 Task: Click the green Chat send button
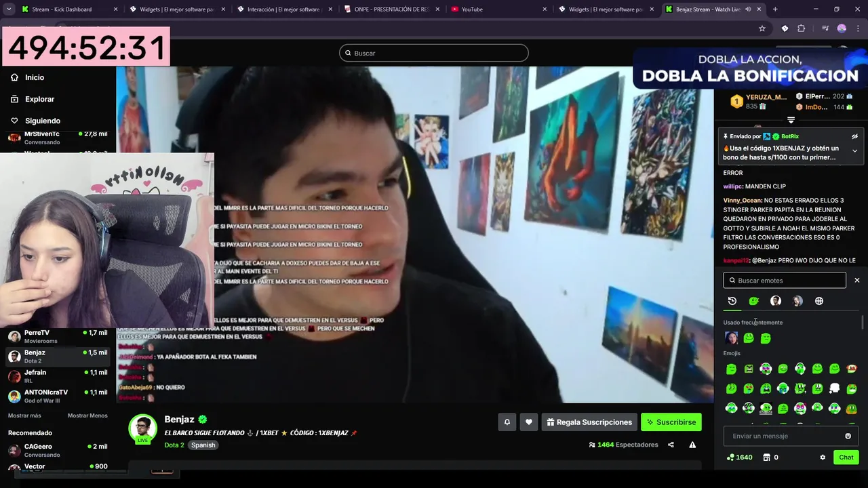(846, 457)
